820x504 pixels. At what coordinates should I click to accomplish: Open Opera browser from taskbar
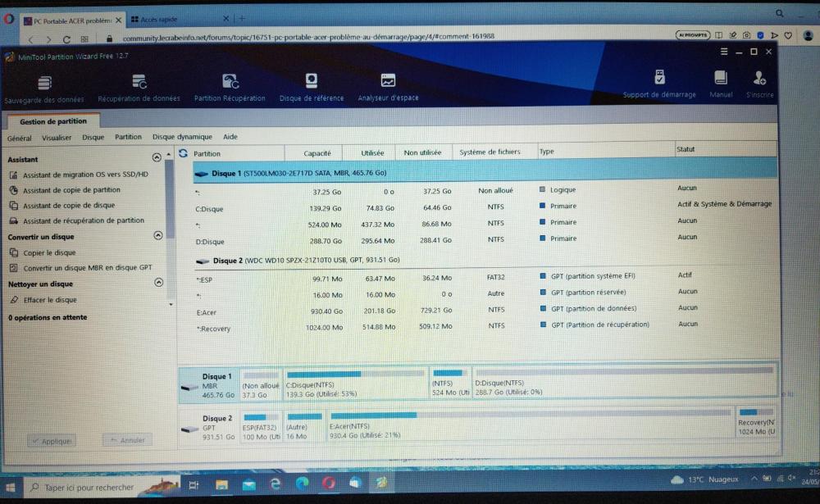tap(329, 483)
